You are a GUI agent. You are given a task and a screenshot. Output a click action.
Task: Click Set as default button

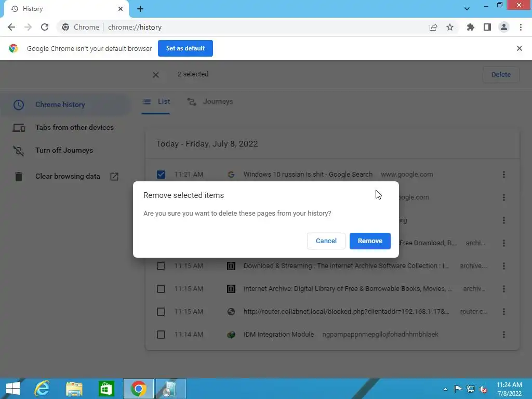tap(185, 48)
